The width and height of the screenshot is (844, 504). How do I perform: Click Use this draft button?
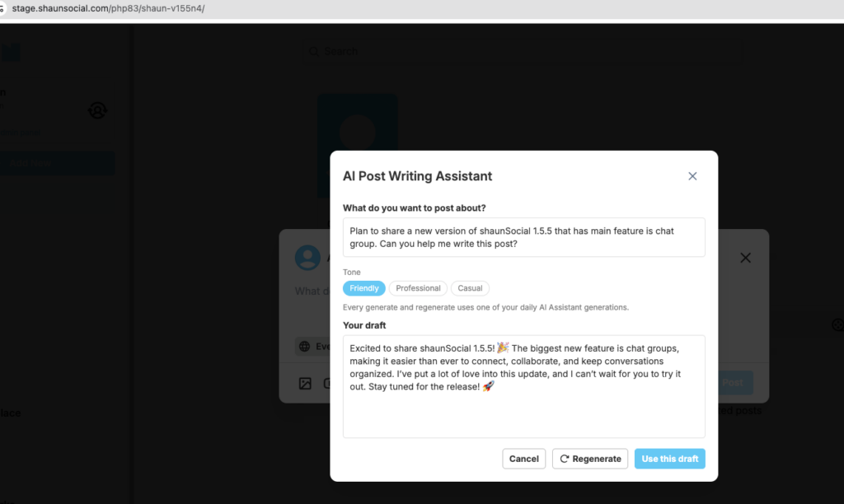tap(669, 459)
